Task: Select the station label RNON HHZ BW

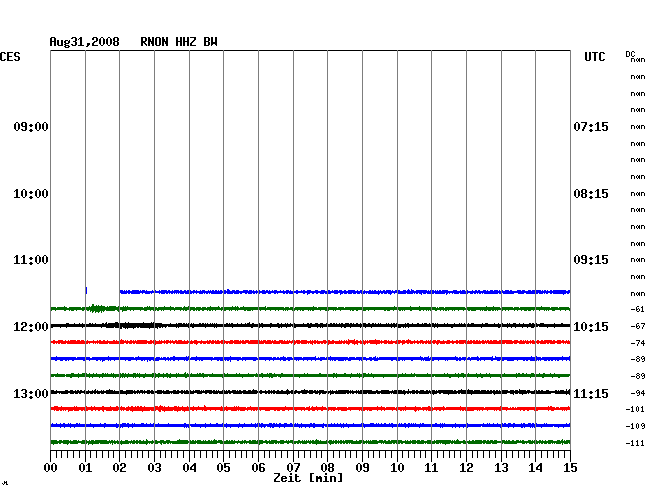Action: pyautogui.click(x=179, y=42)
